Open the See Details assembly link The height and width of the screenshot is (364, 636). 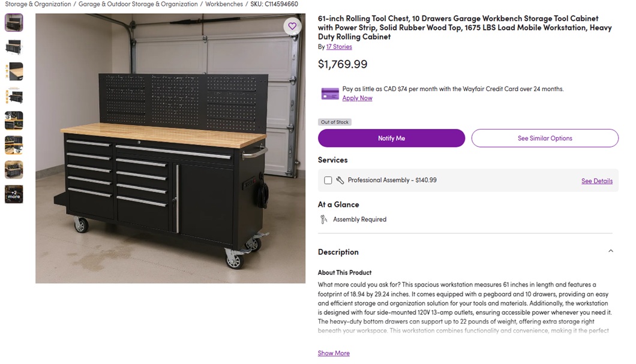(x=596, y=181)
